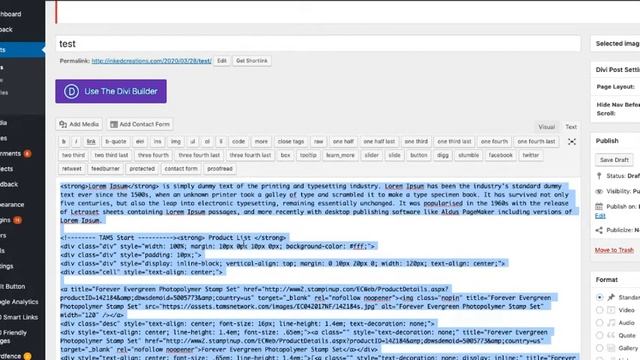The height and width of the screenshot is (360, 640).
Task: Open distraction-free fullscreen editor icon
Action: point(572,142)
